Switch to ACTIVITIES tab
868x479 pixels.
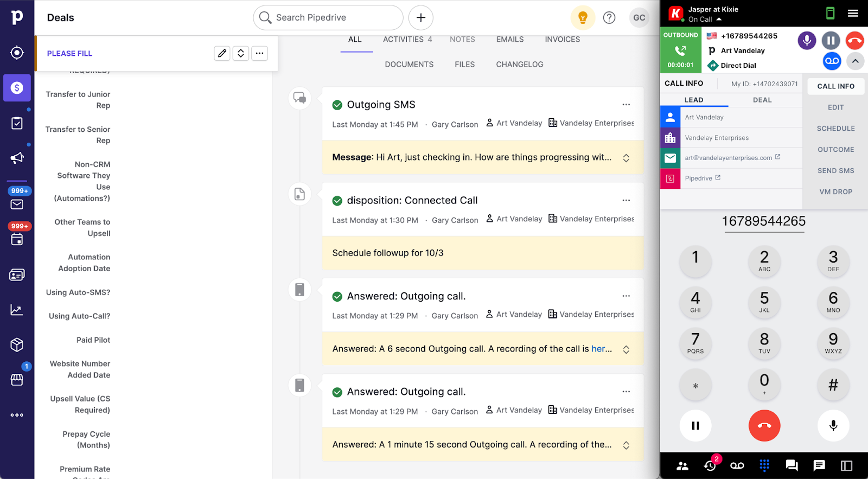click(407, 40)
